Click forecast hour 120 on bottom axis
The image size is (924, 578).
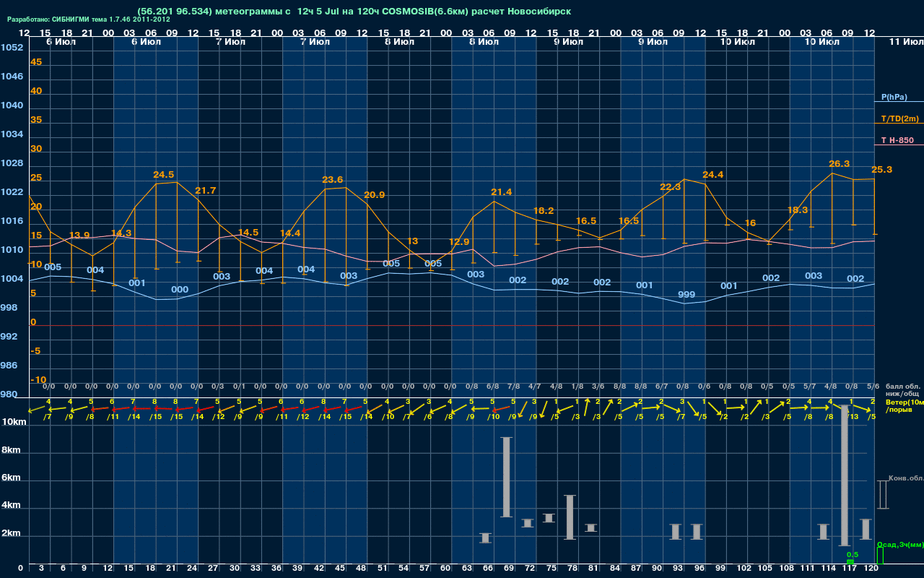click(871, 569)
